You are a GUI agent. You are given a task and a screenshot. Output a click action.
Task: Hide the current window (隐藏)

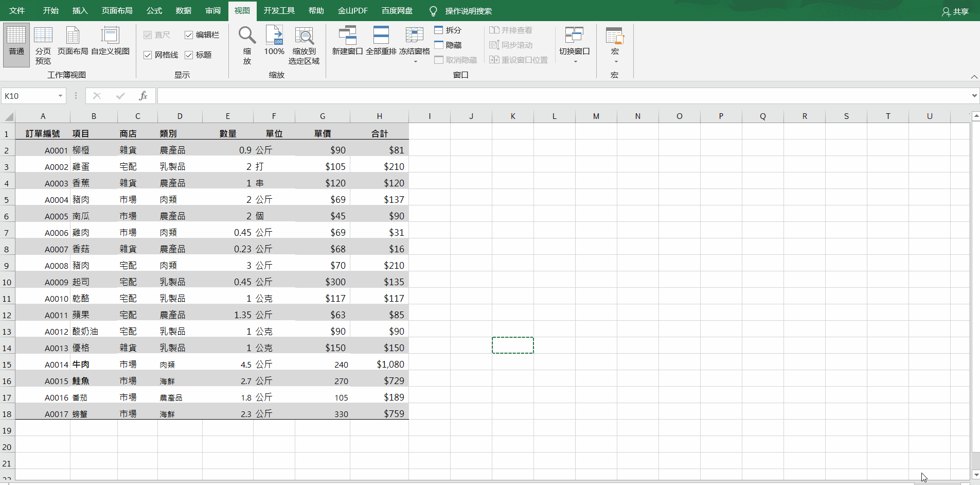coord(448,45)
